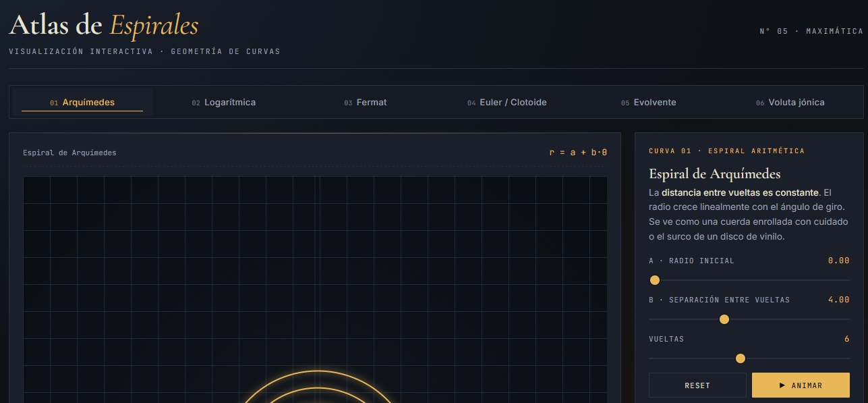The height and width of the screenshot is (403, 868).
Task: Select the 06 Voluta jónica tab
Action: click(x=790, y=103)
